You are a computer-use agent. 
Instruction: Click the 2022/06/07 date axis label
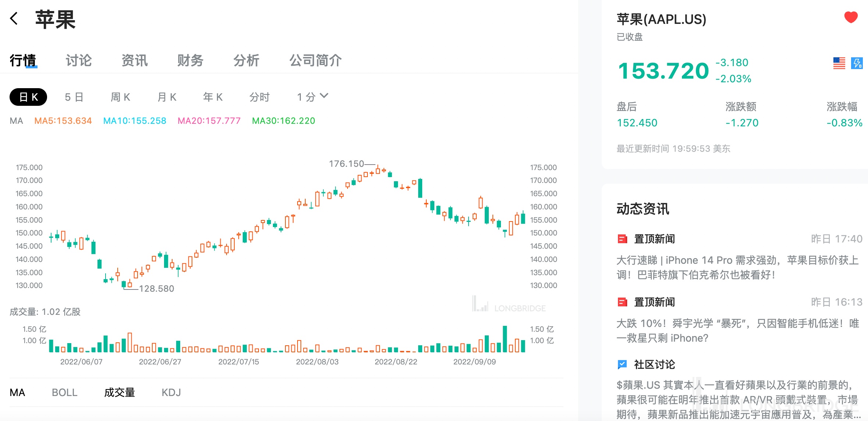pos(81,362)
